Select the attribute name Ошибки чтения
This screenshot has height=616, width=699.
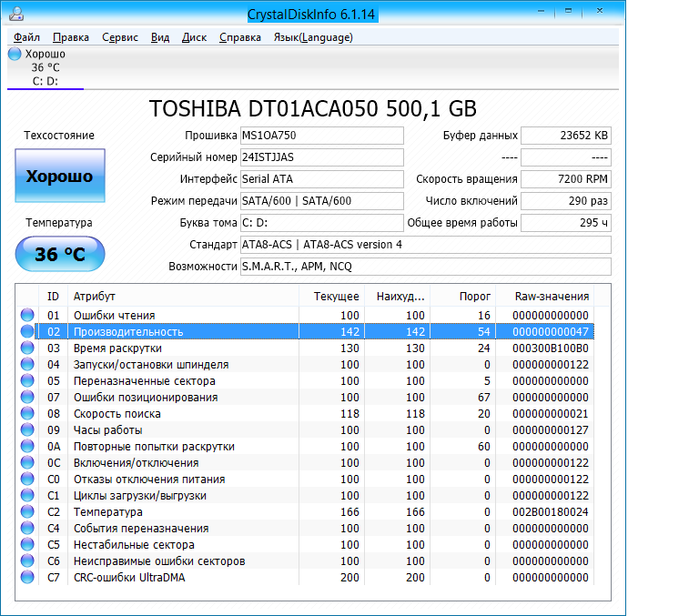click(114, 315)
